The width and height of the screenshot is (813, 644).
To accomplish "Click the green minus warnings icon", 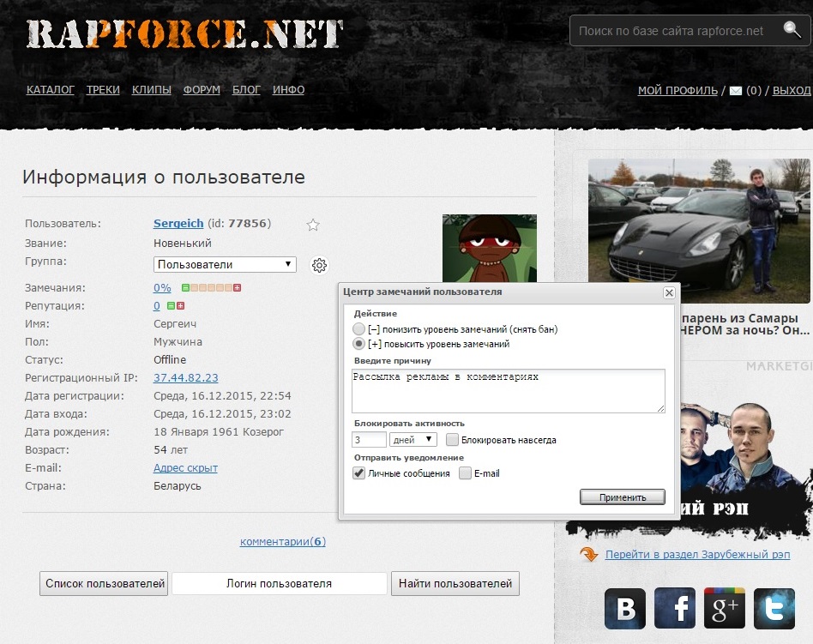I will click(x=185, y=288).
